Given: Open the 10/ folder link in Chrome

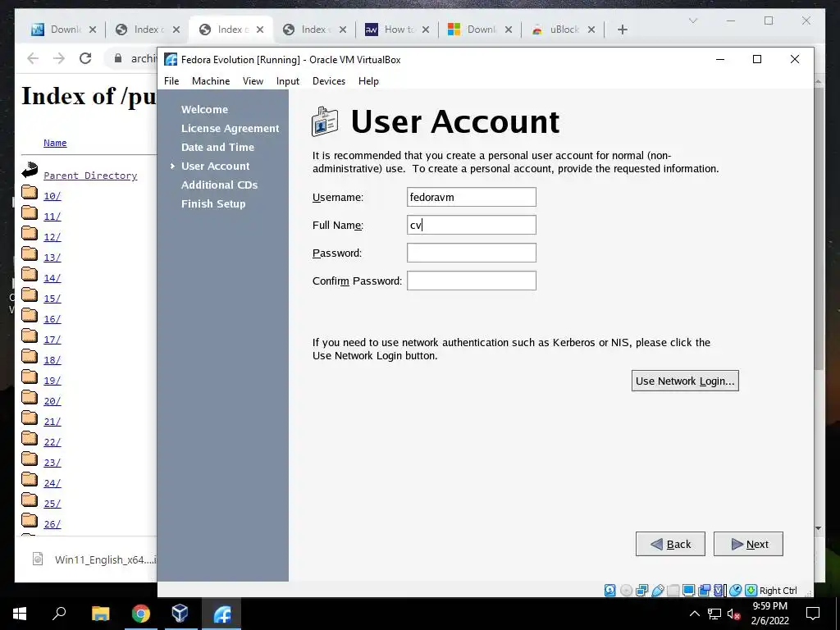Looking at the screenshot, I should point(52,195).
